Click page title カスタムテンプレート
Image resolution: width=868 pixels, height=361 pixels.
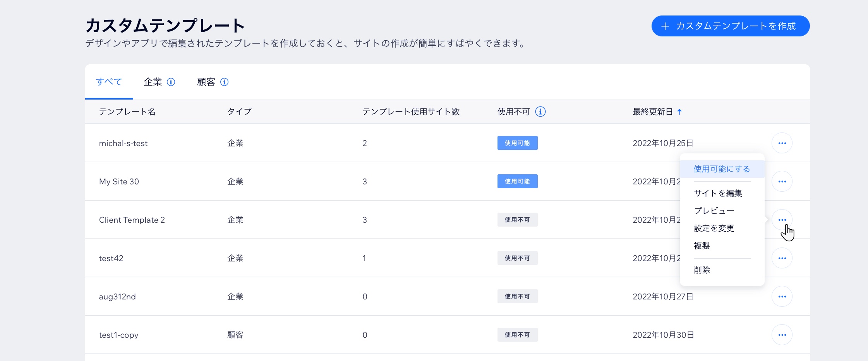165,26
